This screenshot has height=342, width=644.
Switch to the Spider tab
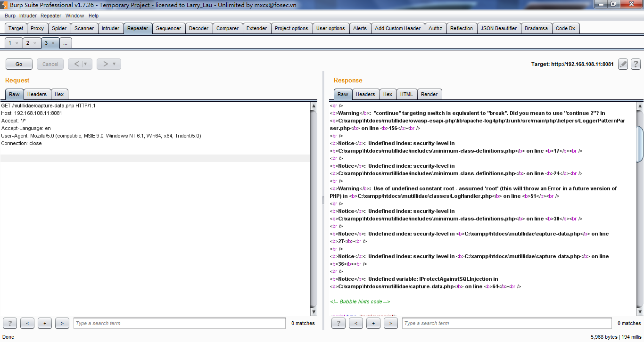click(59, 28)
